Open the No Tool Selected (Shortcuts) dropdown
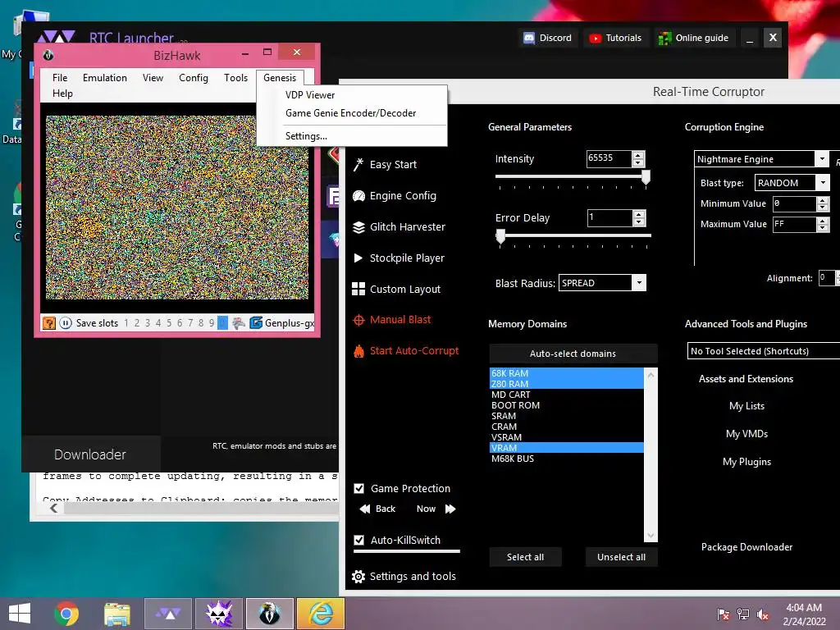Screen dimensions: 840x630 coord(764,351)
